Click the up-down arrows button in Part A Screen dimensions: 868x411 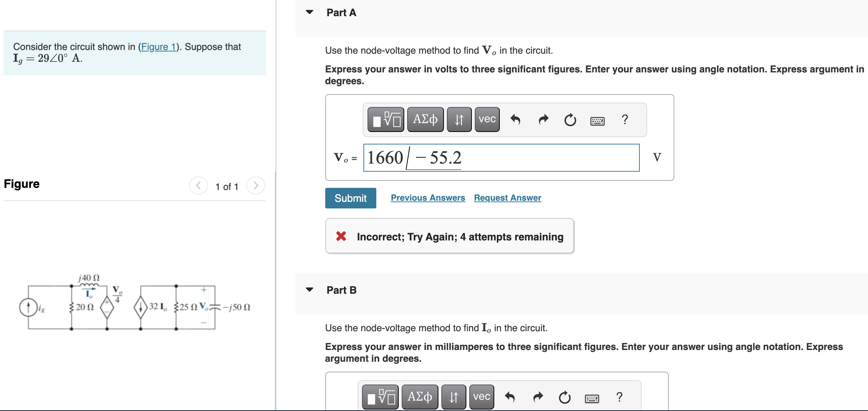(459, 119)
